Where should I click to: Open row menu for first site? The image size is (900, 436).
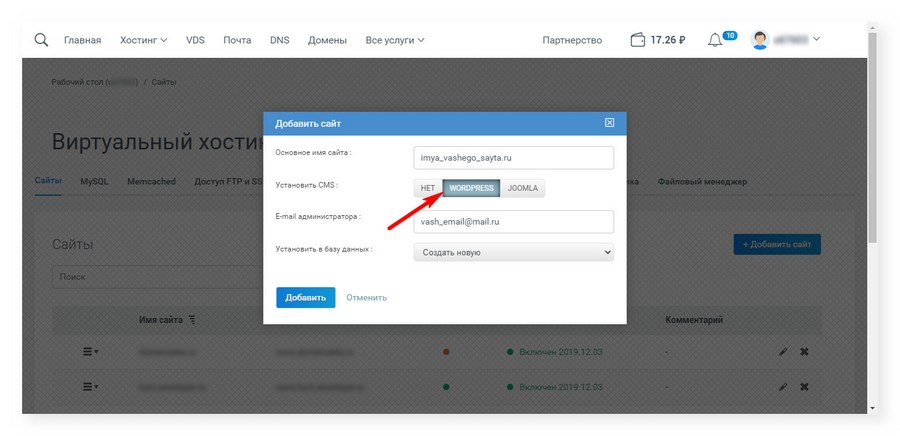point(91,352)
